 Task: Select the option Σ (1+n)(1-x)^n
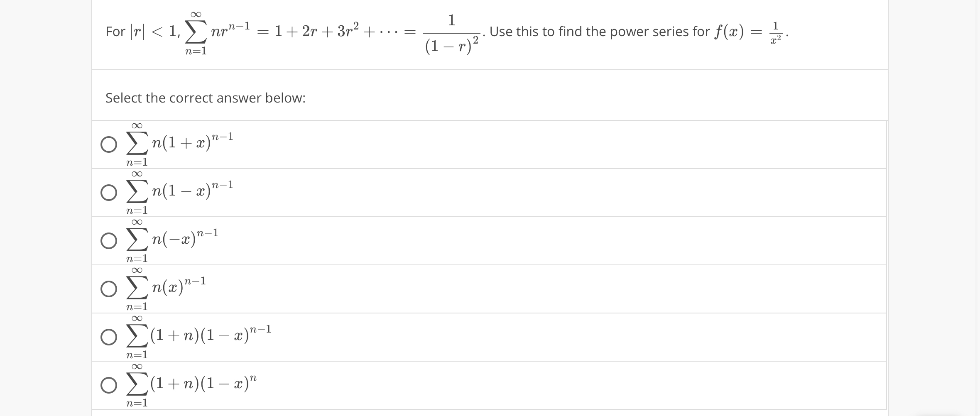tap(108, 385)
